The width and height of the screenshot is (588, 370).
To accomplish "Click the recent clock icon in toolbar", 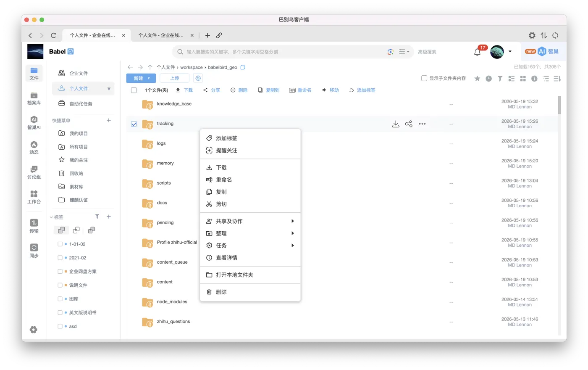I will point(488,79).
